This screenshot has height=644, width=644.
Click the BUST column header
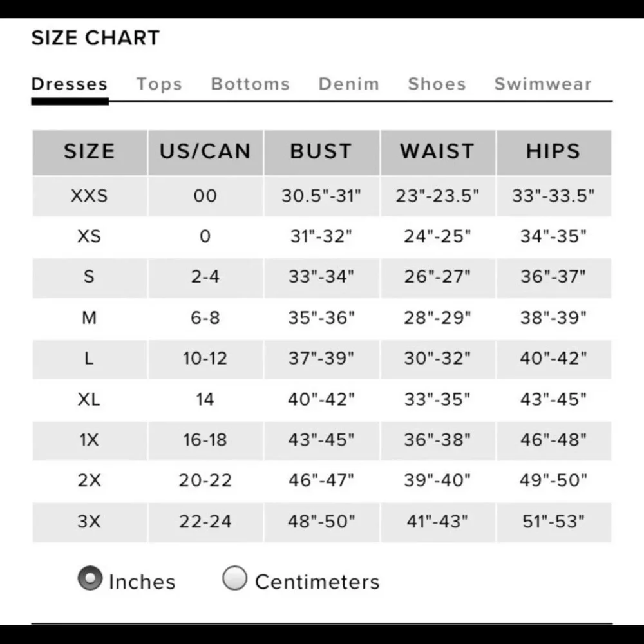pos(321,151)
